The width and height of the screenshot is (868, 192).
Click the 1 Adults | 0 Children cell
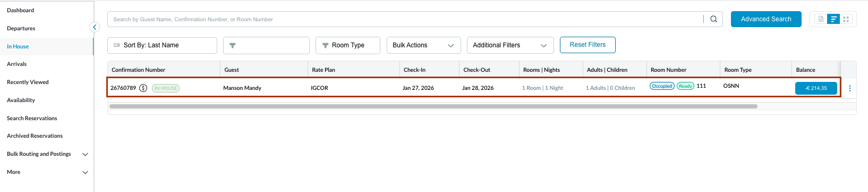tap(610, 88)
